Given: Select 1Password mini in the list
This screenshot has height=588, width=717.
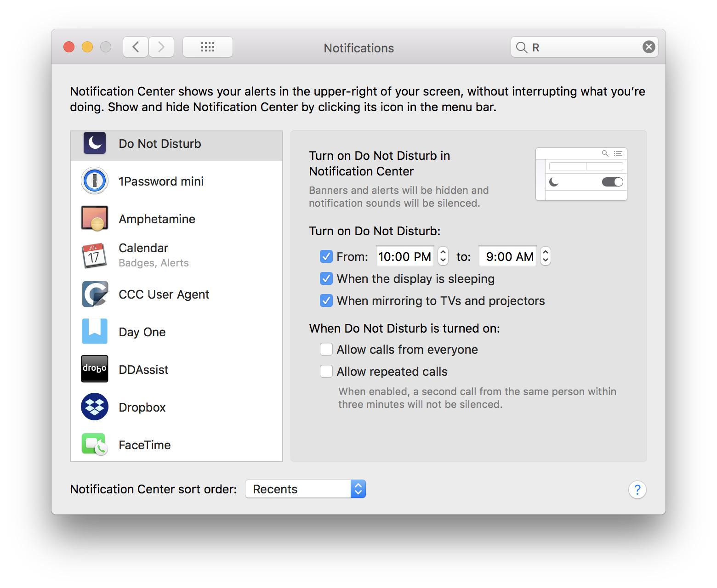Looking at the screenshot, I should [x=176, y=181].
